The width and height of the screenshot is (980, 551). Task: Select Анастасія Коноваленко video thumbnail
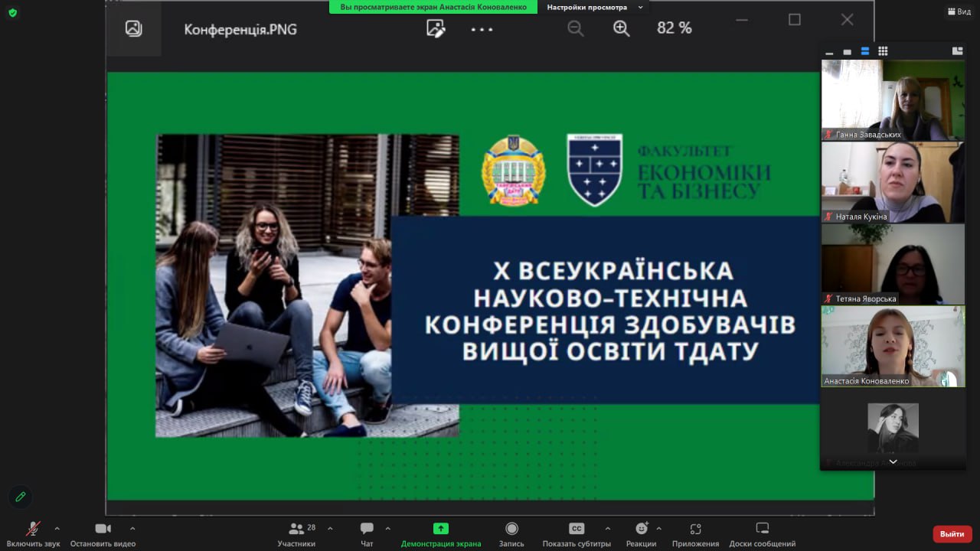[893, 347]
